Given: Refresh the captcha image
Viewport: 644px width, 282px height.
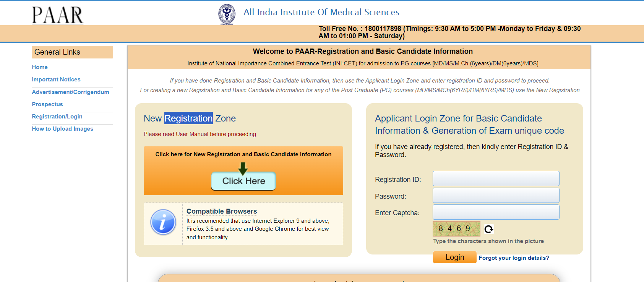Looking at the screenshot, I should (x=489, y=229).
